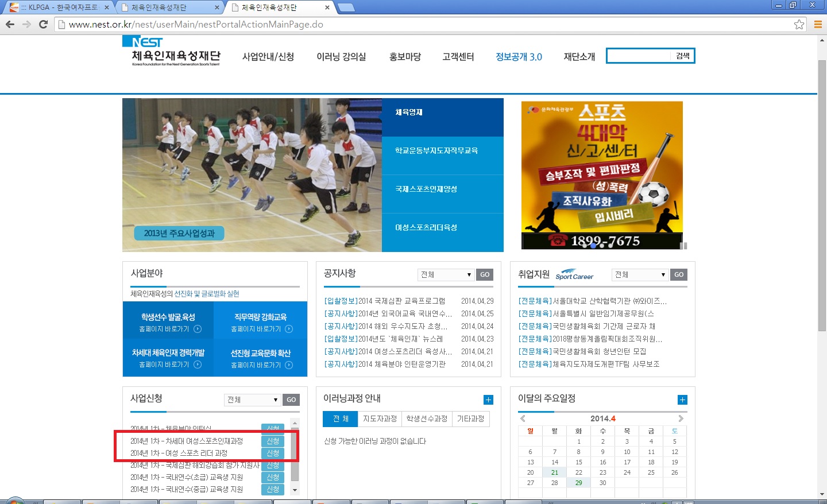
Task: Click the 2013년 주요사업성과 button
Action: click(179, 233)
